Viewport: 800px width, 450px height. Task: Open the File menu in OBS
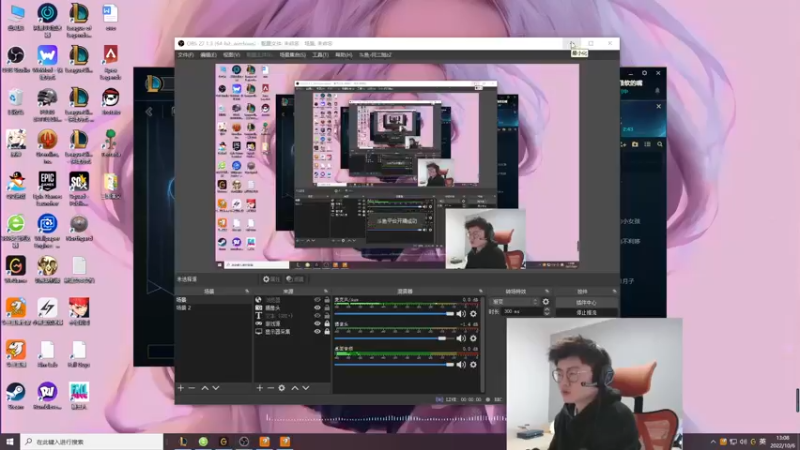[186, 55]
